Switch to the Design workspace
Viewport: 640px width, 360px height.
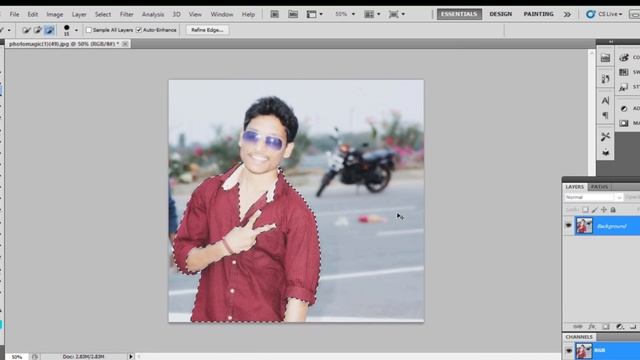500,14
